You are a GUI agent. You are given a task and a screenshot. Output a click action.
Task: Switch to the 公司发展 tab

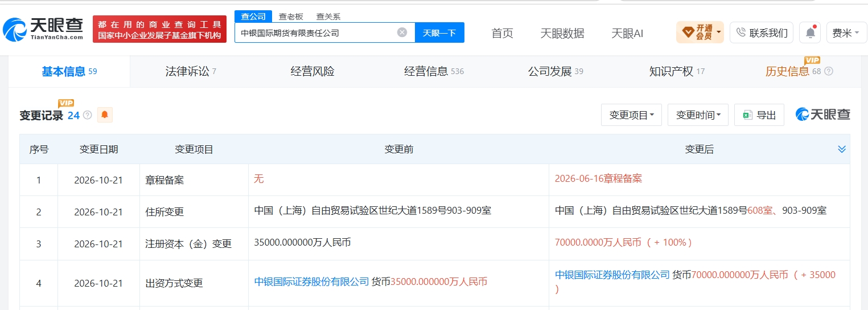point(556,71)
